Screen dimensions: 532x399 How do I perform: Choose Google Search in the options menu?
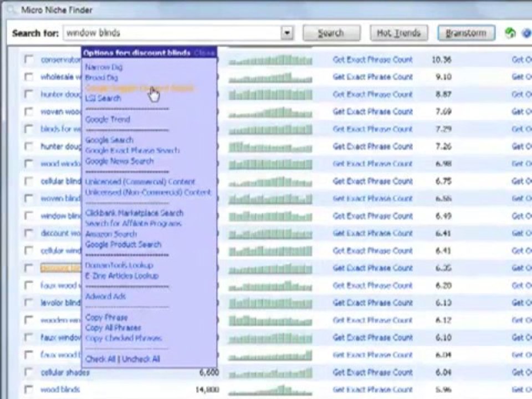click(x=109, y=140)
